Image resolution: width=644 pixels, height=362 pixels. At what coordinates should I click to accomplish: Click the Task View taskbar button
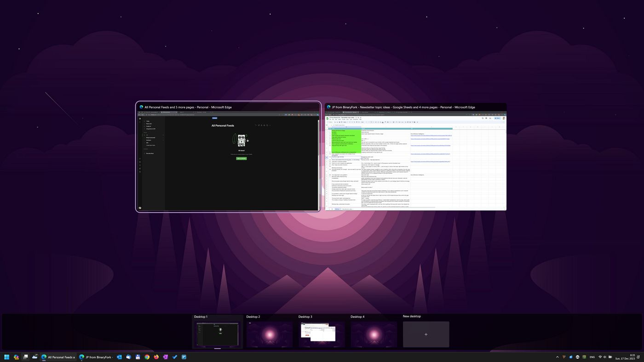(25, 357)
